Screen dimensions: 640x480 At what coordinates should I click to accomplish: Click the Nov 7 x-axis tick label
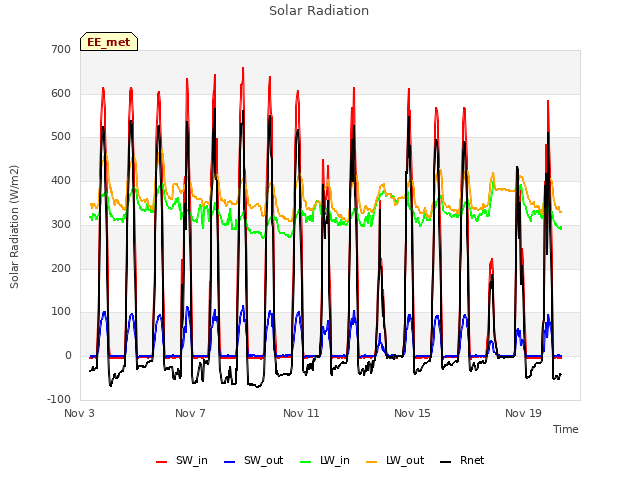tap(190, 413)
